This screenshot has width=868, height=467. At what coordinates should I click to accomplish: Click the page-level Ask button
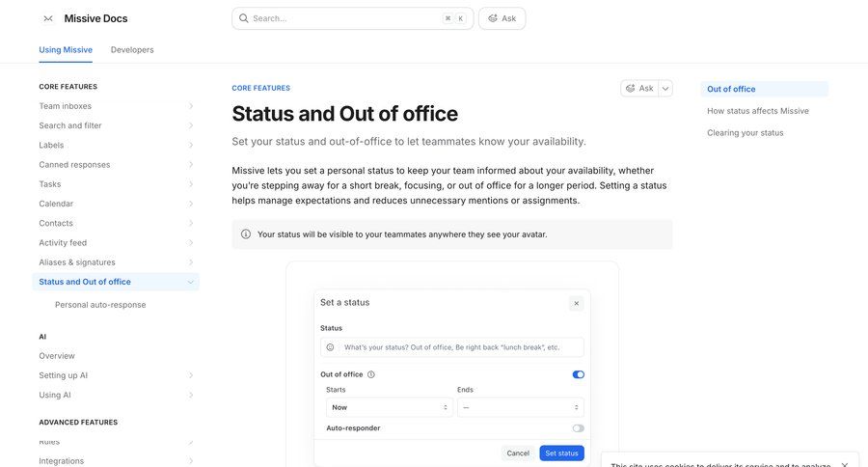click(640, 88)
